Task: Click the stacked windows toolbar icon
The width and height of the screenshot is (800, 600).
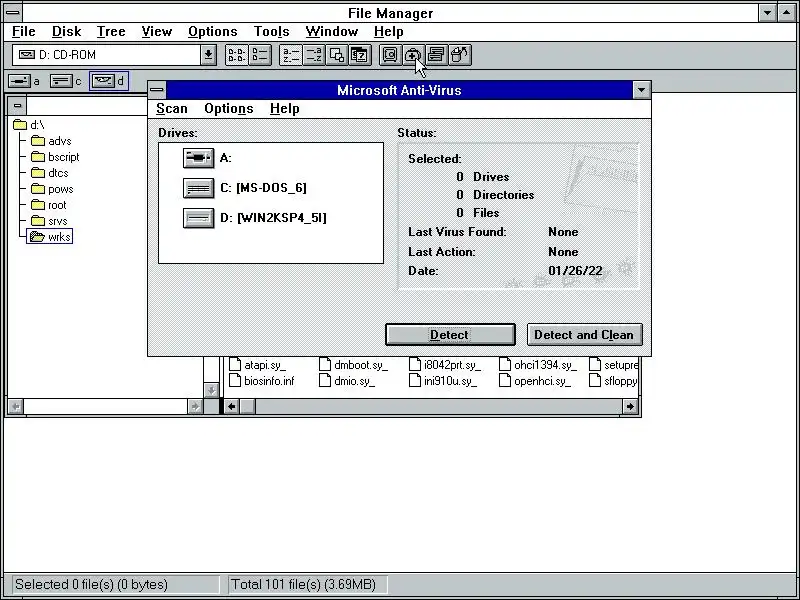Action: [436, 55]
